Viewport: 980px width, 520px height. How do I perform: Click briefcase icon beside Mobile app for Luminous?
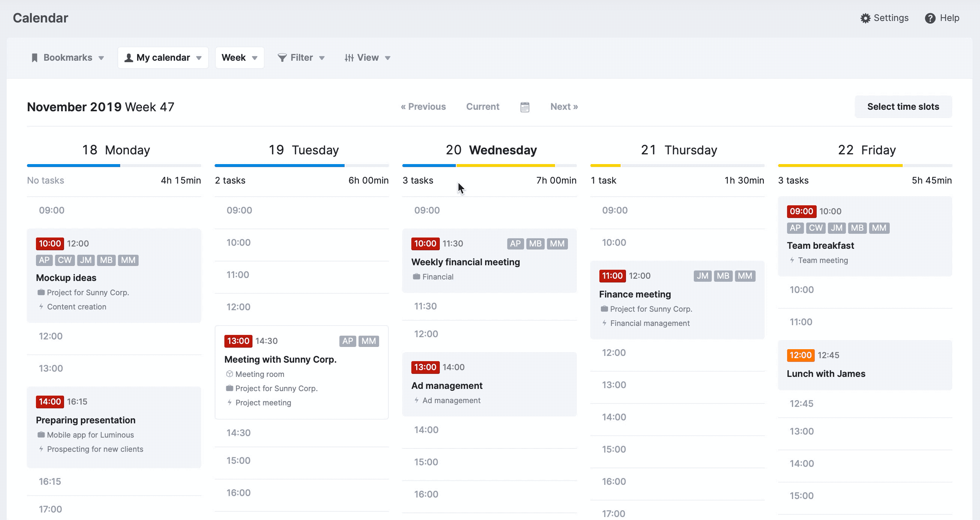[41, 435]
